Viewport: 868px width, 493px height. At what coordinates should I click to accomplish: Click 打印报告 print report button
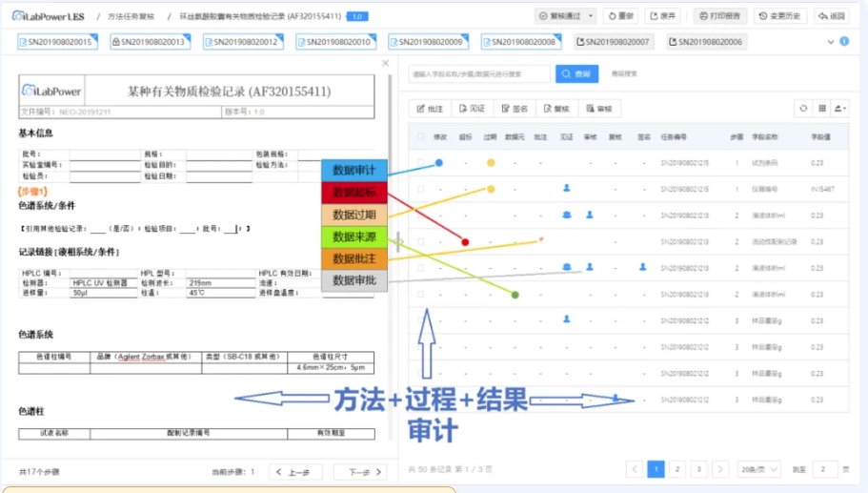(x=720, y=16)
